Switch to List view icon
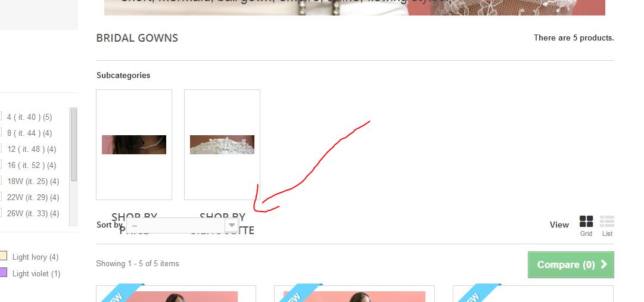Screen dimensions: 644x302 [607, 222]
